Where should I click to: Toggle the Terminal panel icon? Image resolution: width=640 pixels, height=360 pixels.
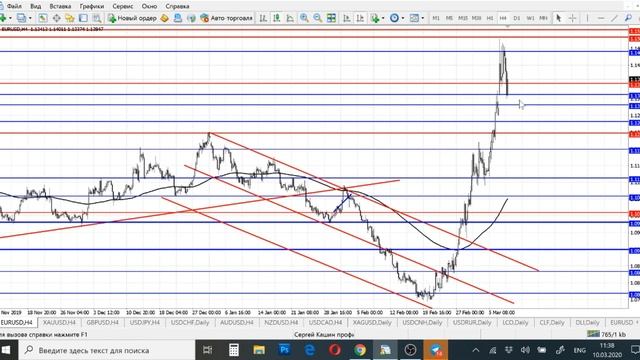(83, 18)
